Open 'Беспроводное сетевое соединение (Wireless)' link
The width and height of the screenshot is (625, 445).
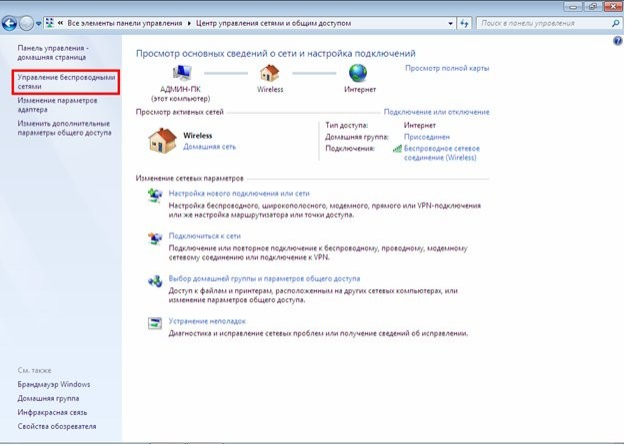[x=442, y=153]
